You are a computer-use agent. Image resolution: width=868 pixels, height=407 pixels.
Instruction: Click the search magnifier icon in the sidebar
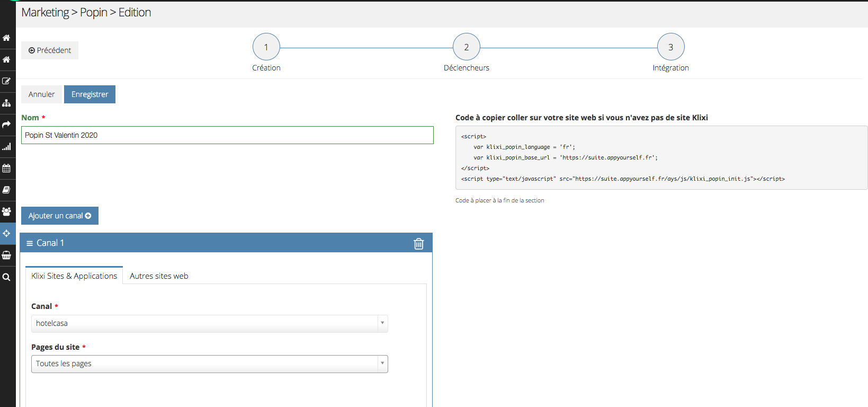pyautogui.click(x=6, y=277)
